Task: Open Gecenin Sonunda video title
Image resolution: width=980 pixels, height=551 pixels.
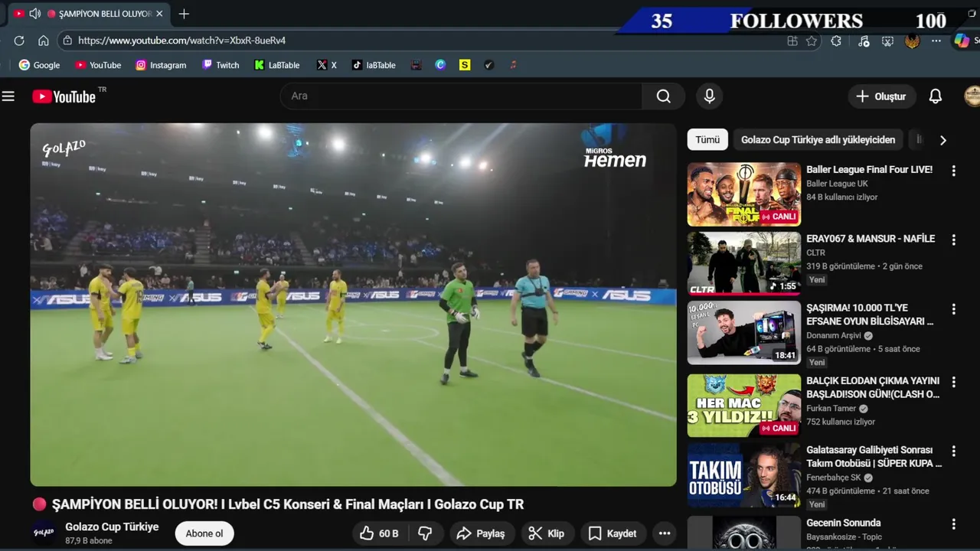Action: (844, 523)
